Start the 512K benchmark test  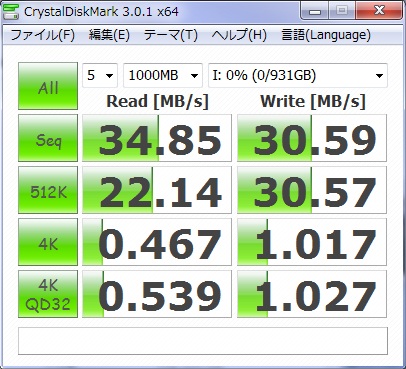point(48,190)
